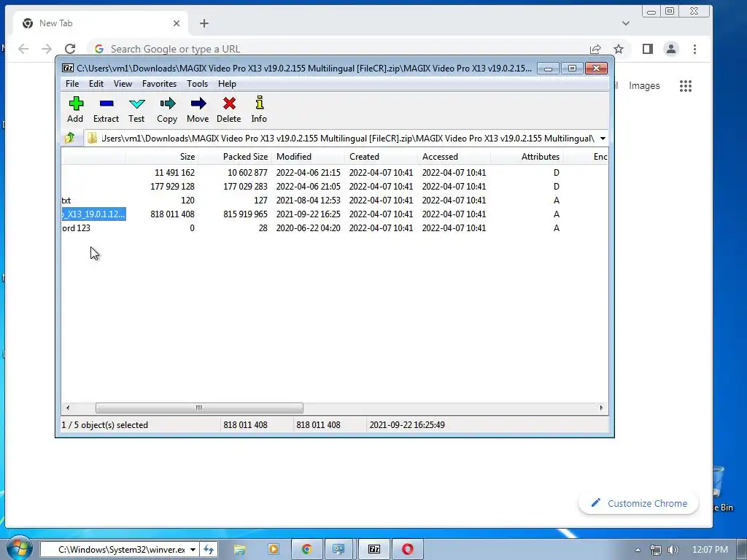The width and height of the screenshot is (747, 560).
Task: Sort by the Modified column
Action: (309, 157)
